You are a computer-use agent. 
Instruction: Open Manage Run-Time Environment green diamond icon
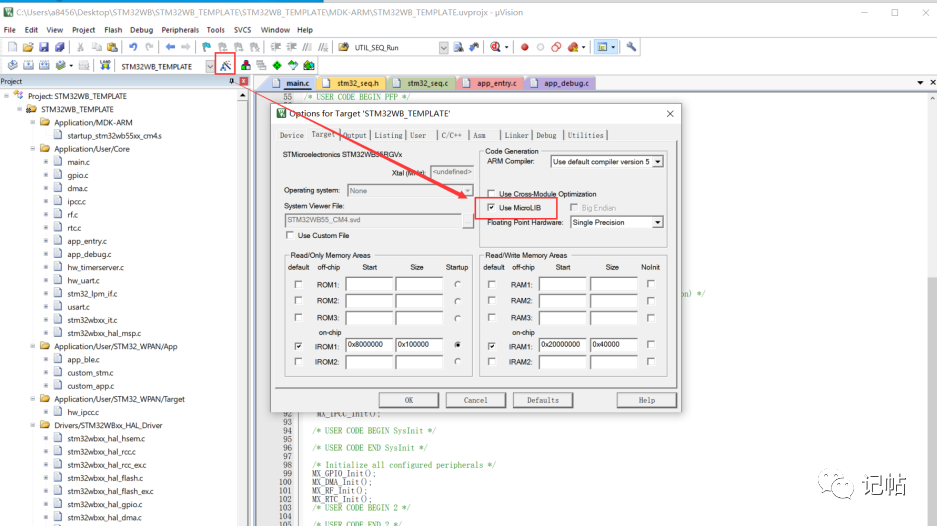point(277,66)
